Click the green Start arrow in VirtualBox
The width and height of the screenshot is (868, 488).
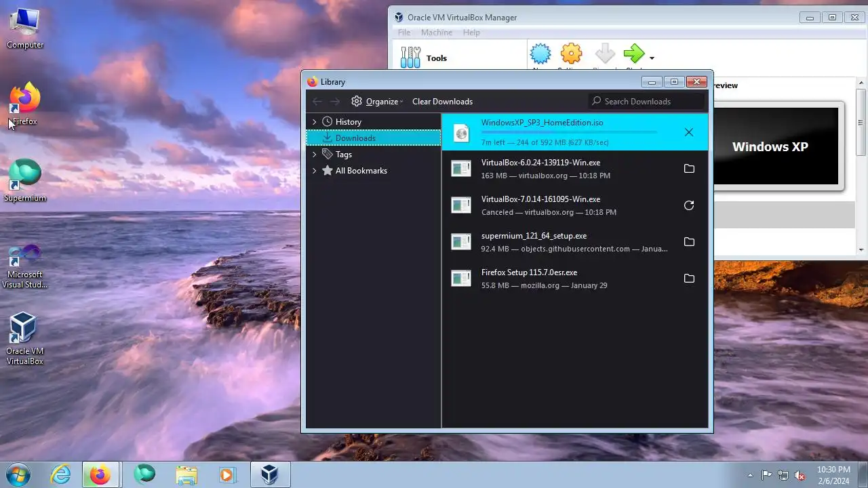coord(634,55)
